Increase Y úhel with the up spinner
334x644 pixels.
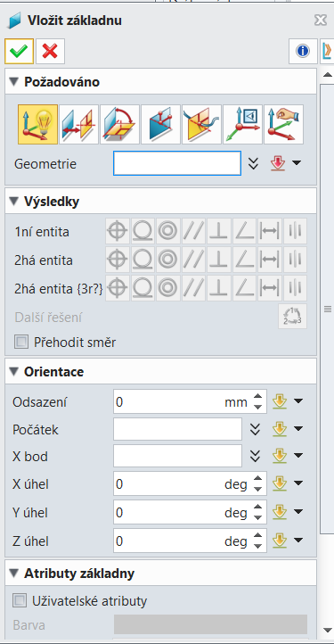[x=257, y=508]
